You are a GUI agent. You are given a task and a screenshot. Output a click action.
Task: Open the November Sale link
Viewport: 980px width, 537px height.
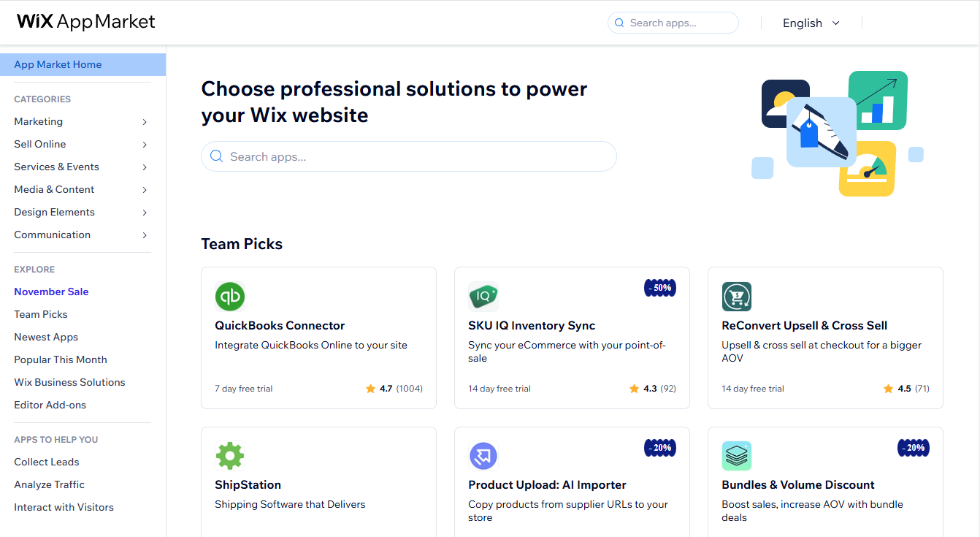pyautogui.click(x=51, y=292)
